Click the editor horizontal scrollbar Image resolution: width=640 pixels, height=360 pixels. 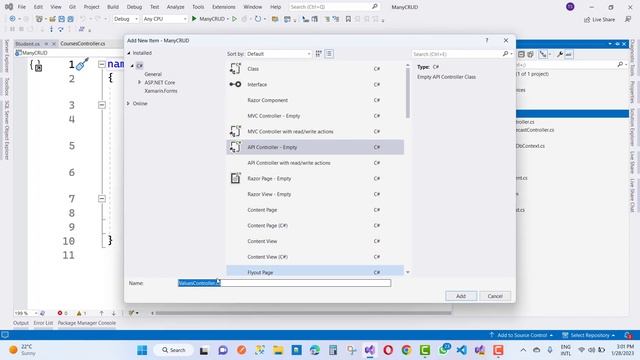[x=303, y=313]
